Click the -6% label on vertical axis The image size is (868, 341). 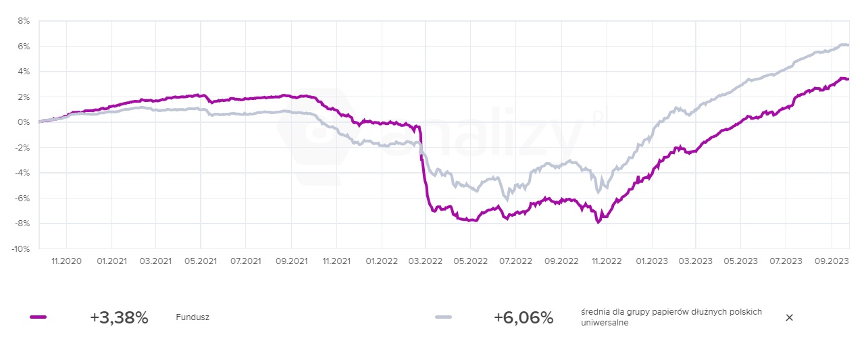23,198
